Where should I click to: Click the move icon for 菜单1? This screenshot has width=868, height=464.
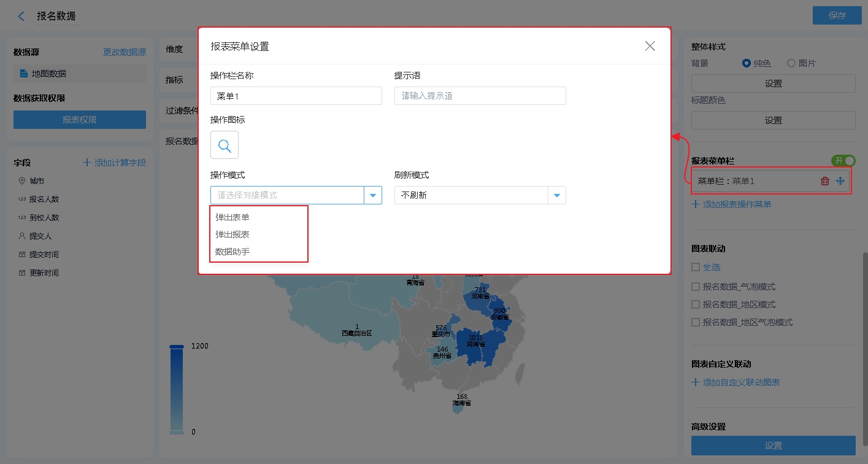(840, 181)
